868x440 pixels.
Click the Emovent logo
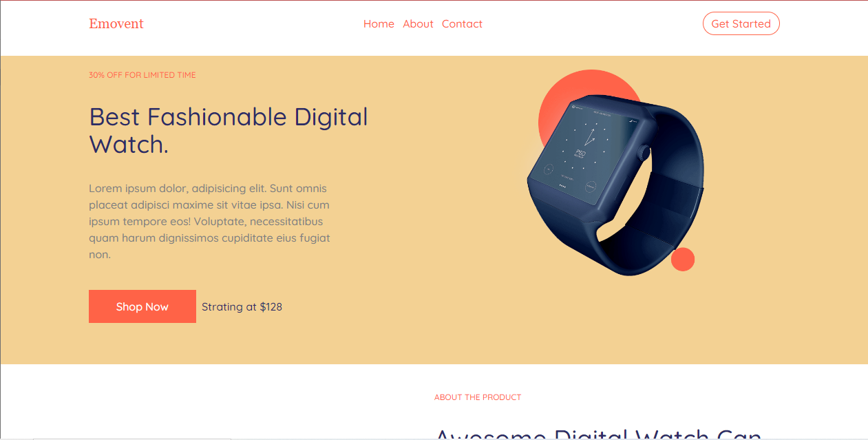116,23
